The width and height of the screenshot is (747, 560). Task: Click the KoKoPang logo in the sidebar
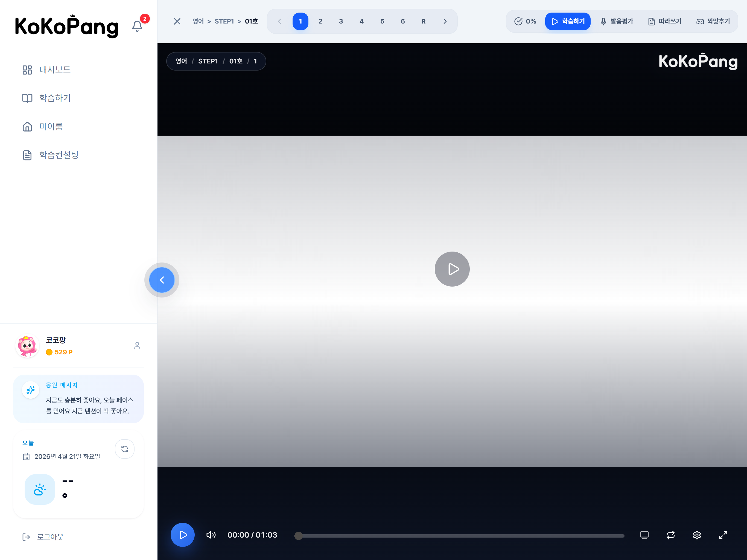tap(67, 26)
